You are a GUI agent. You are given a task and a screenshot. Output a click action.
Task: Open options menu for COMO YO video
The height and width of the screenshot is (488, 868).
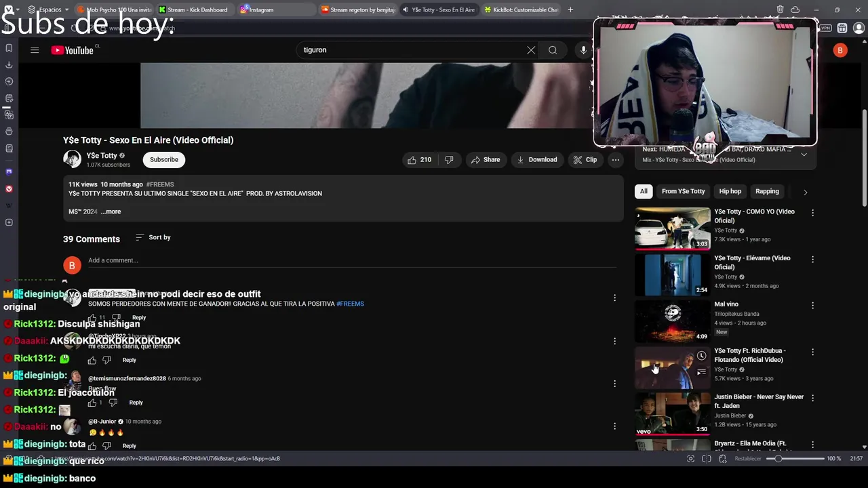pos(812,213)
